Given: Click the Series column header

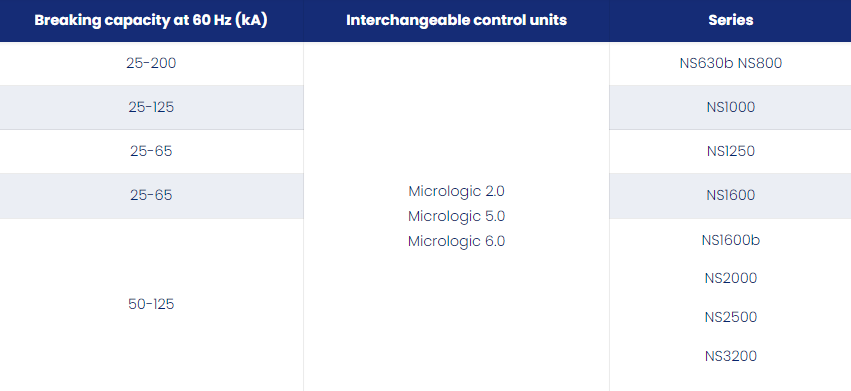Looking at the screenshot, I should (x=731, y=21).
